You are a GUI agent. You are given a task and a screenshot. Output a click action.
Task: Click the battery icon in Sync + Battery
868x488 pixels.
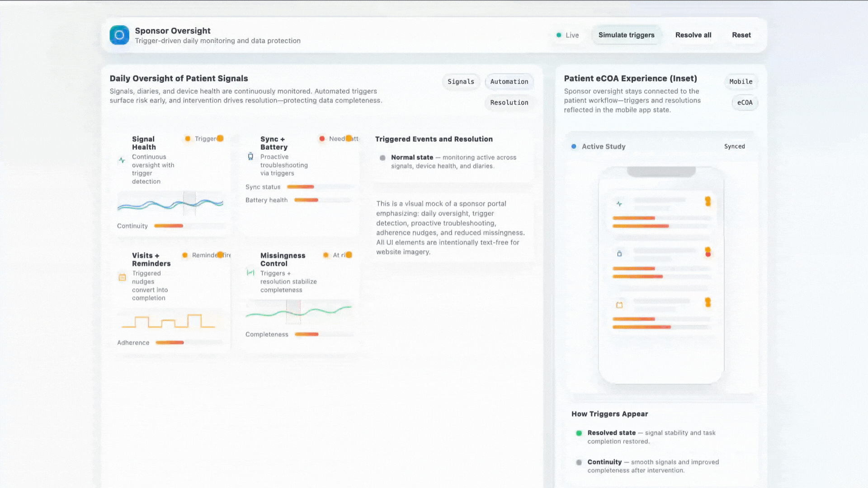coord(250,156)
